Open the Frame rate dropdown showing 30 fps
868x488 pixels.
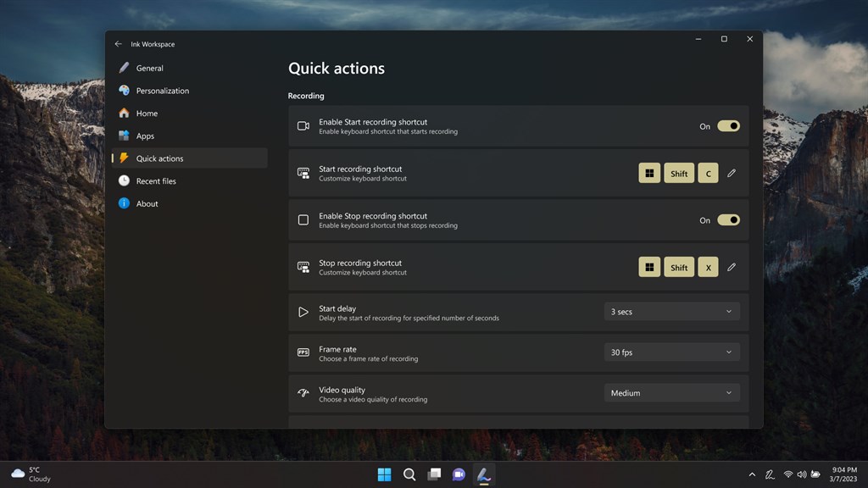(672, 352)
